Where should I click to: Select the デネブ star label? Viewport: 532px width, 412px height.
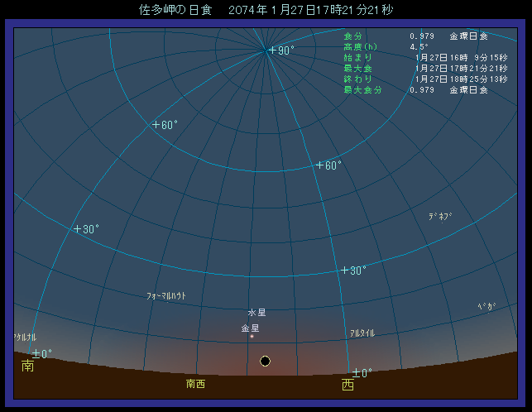(440, 216)
